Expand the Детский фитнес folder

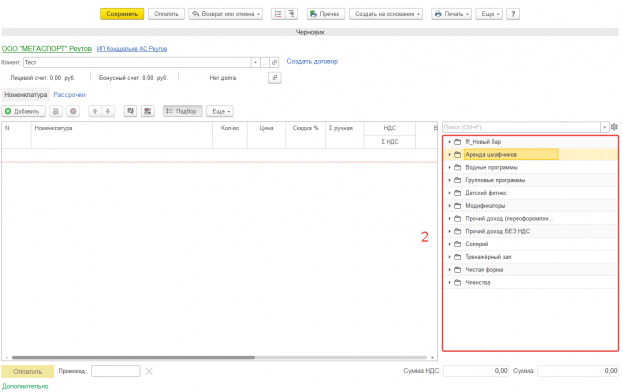449,193
